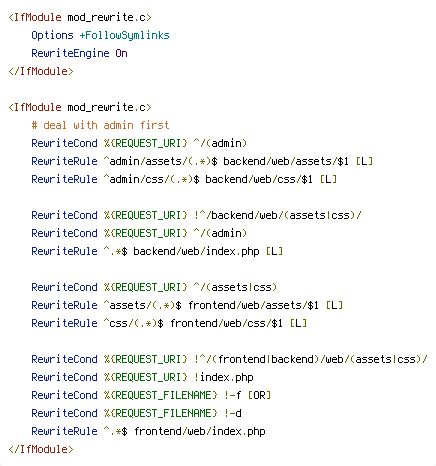Viewport: 436px width, 466px height.
Task: Click the !-d condition test
Action: (232, 413)
